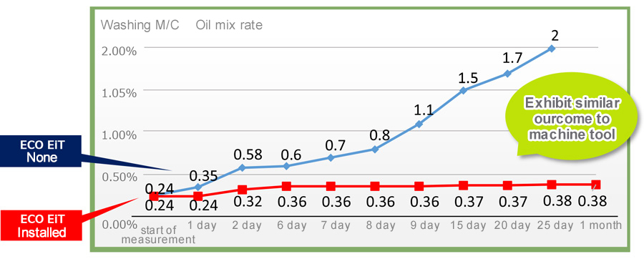
Task: Click the 0.38 label above "25 day"
Action: click(x=557, y=200)
